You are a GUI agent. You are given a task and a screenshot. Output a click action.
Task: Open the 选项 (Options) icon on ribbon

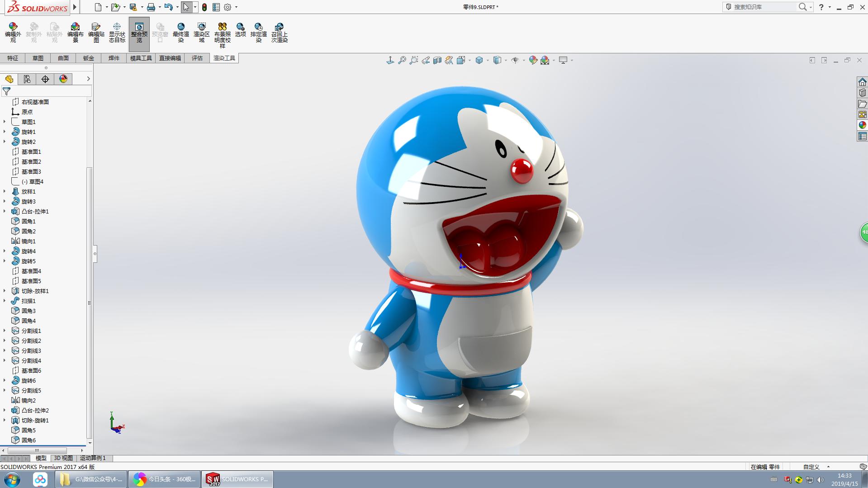point(240,32)
